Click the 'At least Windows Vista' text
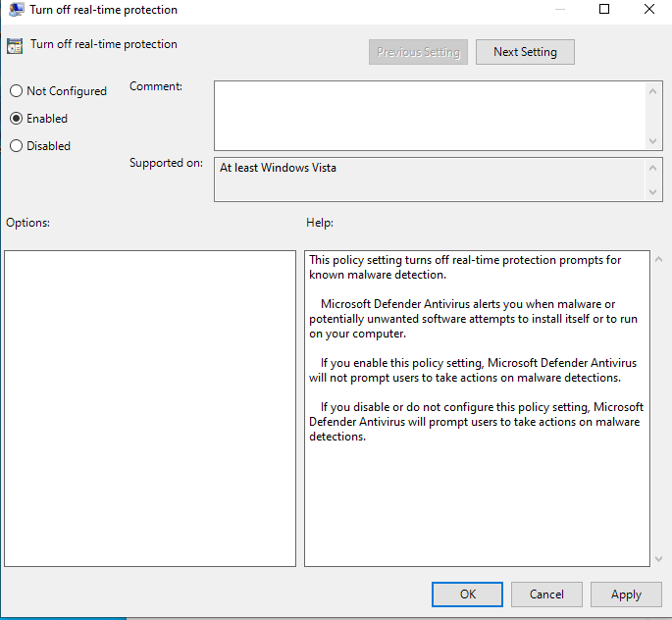 pyautogui.click(x=278, y=168)
